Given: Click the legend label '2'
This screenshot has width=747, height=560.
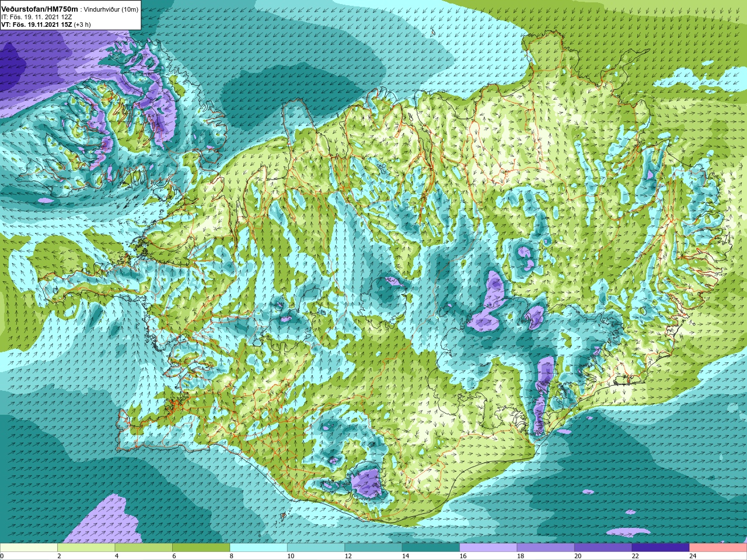Looking at the screenshot, I should [59, 556].
